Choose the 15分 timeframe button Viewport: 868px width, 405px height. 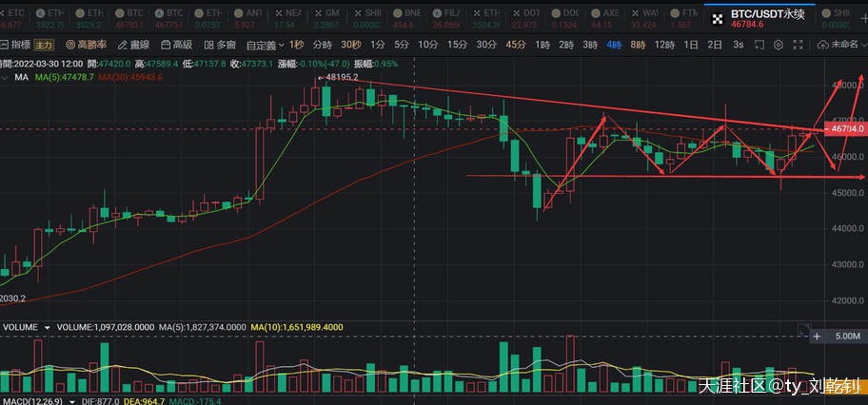coord(457,45)
